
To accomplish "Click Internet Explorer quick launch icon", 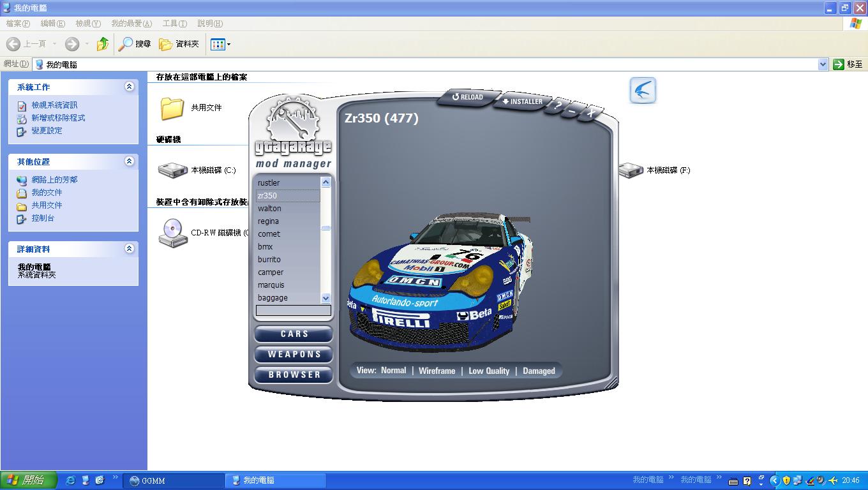I will pos(70,480).
